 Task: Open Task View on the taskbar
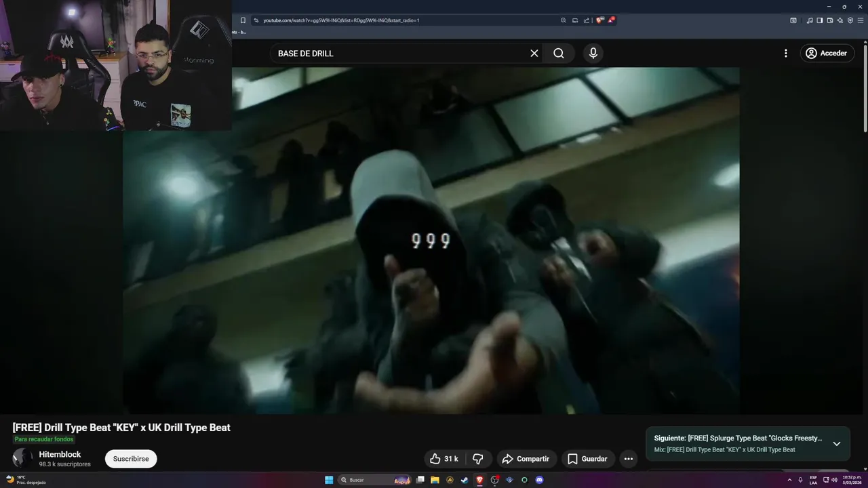click(420, 480)
